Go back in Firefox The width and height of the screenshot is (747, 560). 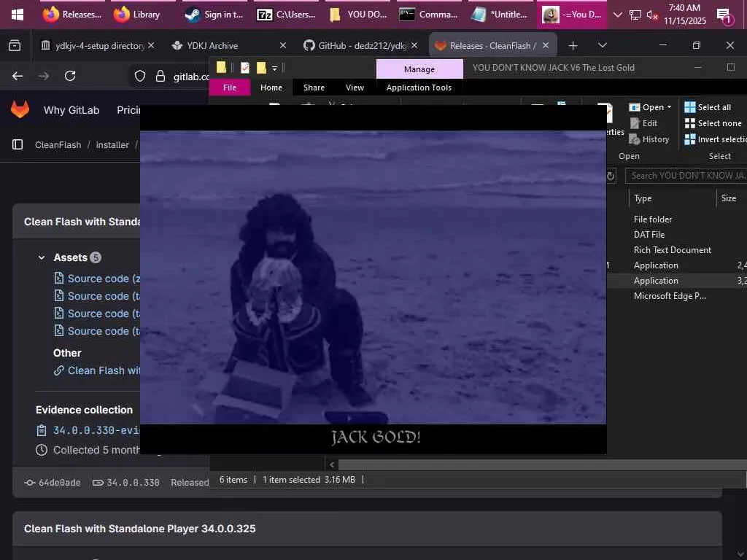click(18, 76)
